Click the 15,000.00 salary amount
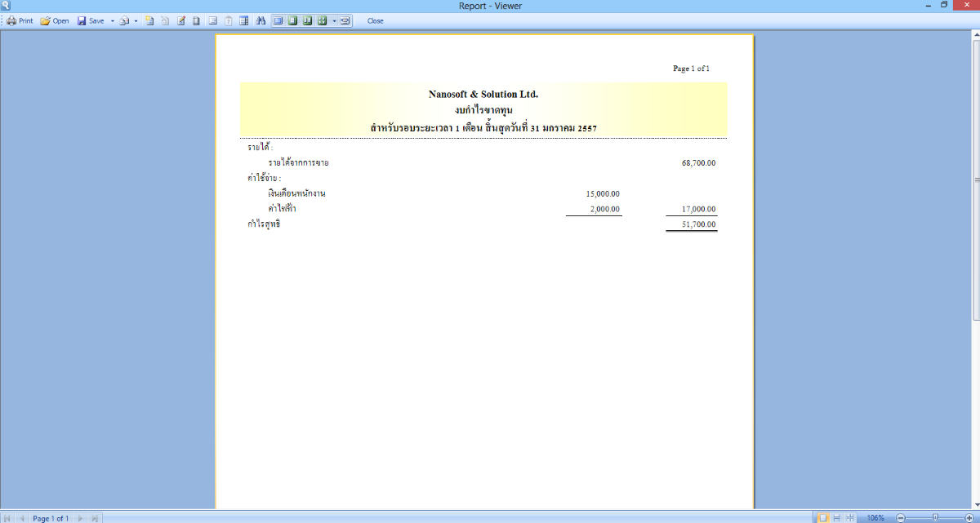This screenshot has width=980, height=523. pos(603,193)
